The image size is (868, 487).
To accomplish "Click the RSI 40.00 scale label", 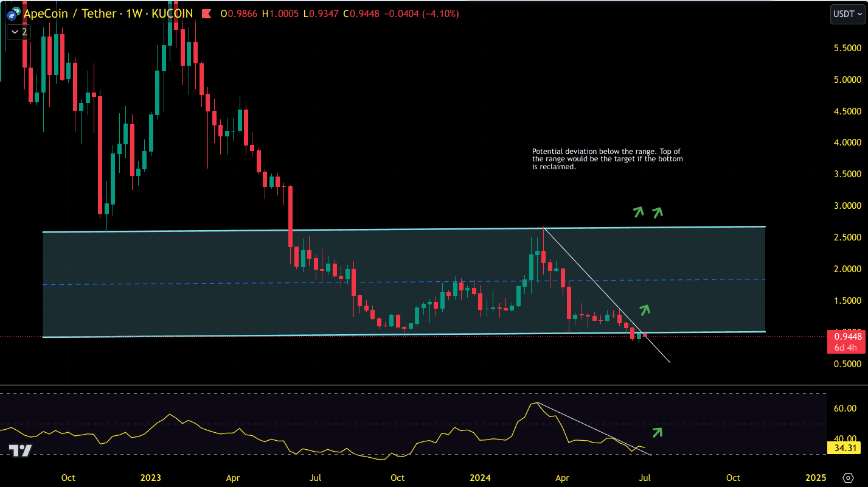I will tap(845, 438).
